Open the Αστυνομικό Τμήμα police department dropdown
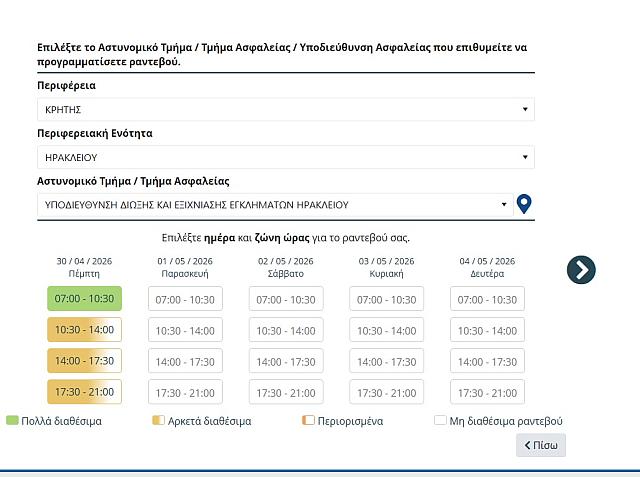This screenshot has height=477, width=640. tap(275, 205)
